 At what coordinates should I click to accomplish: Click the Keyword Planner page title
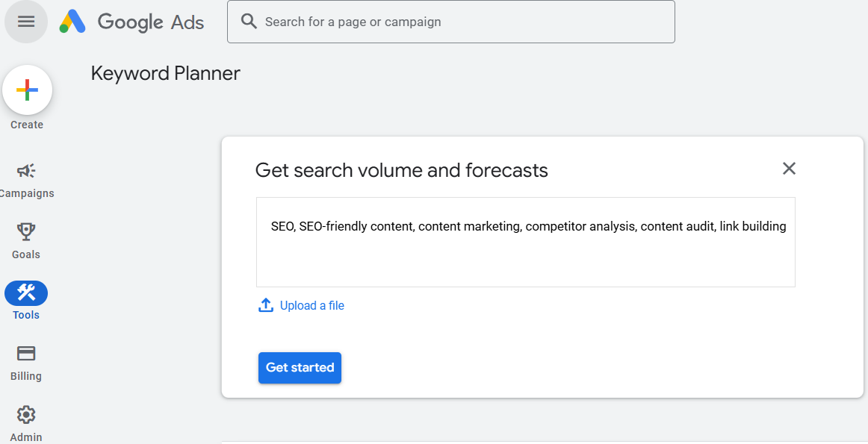tap(165, 73)
